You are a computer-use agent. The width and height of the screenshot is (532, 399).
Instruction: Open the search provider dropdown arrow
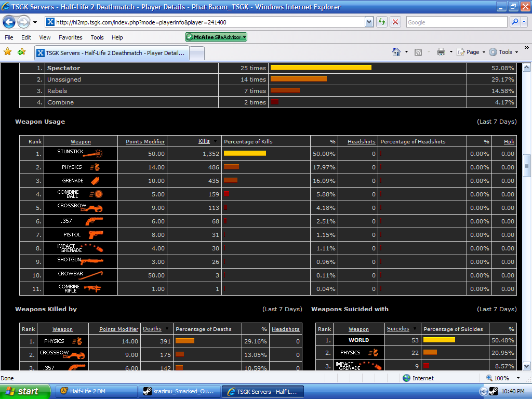tap(524, 22)
